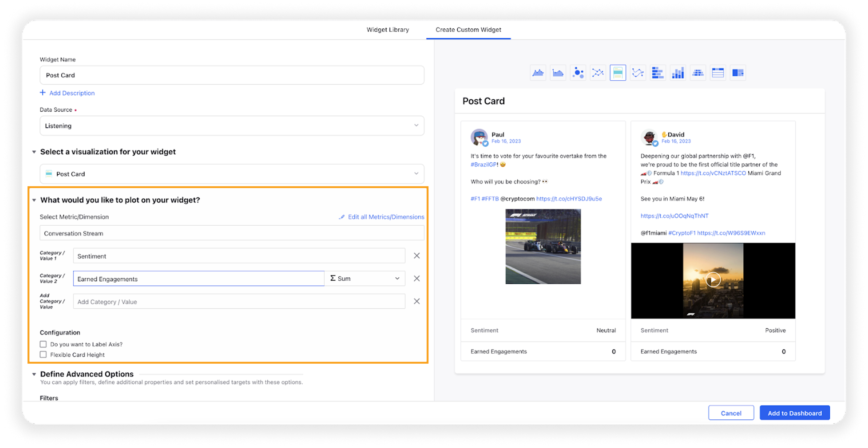Click the Conversation Stream metric field
Image resolution: width=868 pixels, height=448 pixels.
(232, 233)
